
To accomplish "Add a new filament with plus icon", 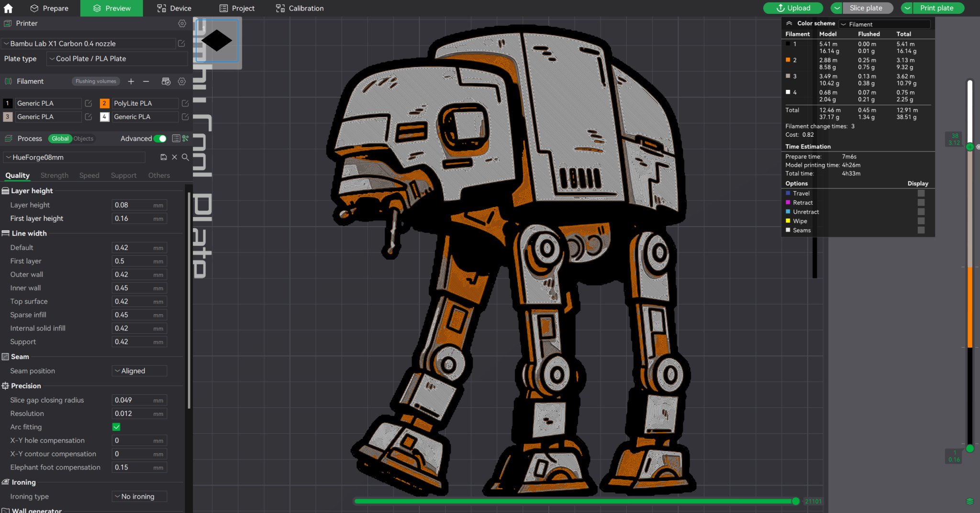I will 131,81.
